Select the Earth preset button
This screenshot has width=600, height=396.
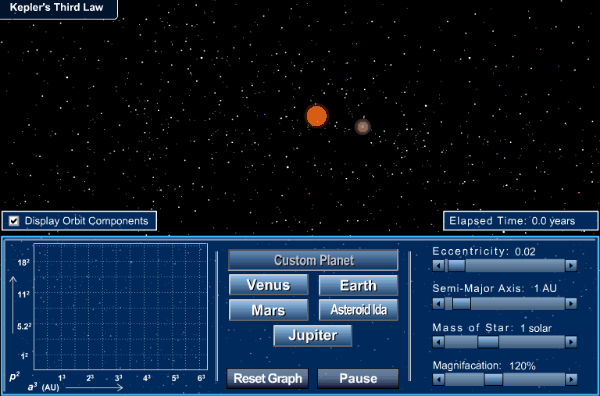coord(359,285)
